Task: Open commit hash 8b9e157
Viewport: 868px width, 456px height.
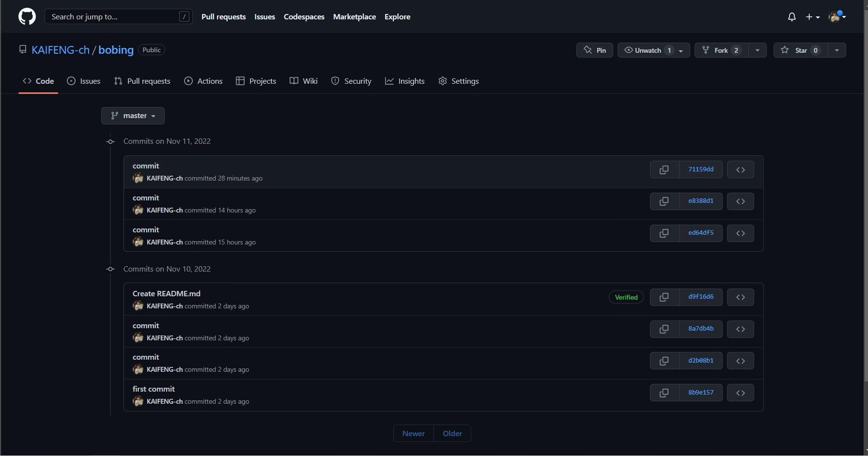Action: pyautogui.click(x=701, y=393)
